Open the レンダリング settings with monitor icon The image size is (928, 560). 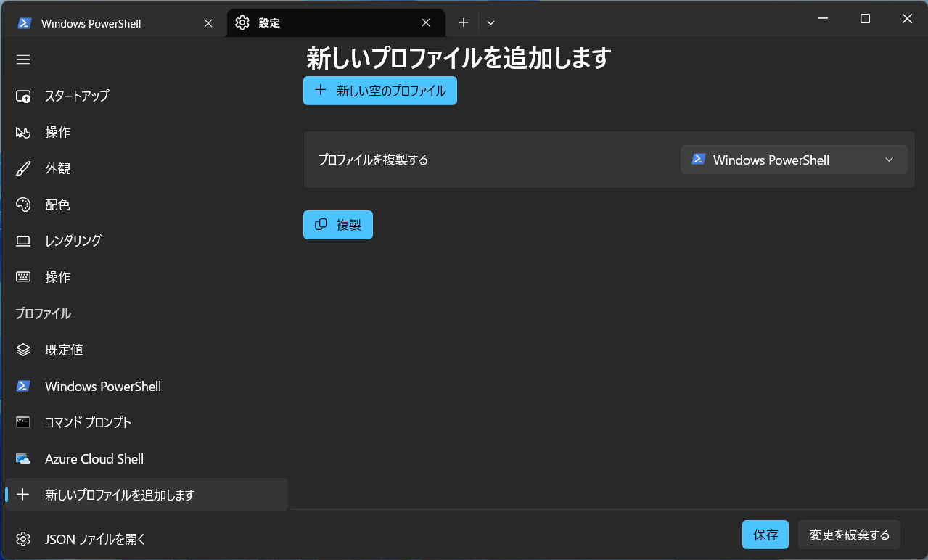coord(76,240)
